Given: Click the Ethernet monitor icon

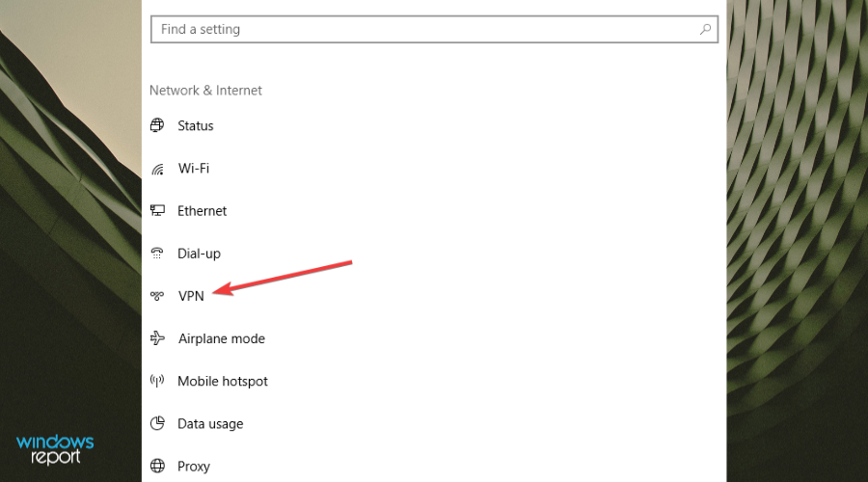Looking at the screenshot, I should tap(158, 211).
